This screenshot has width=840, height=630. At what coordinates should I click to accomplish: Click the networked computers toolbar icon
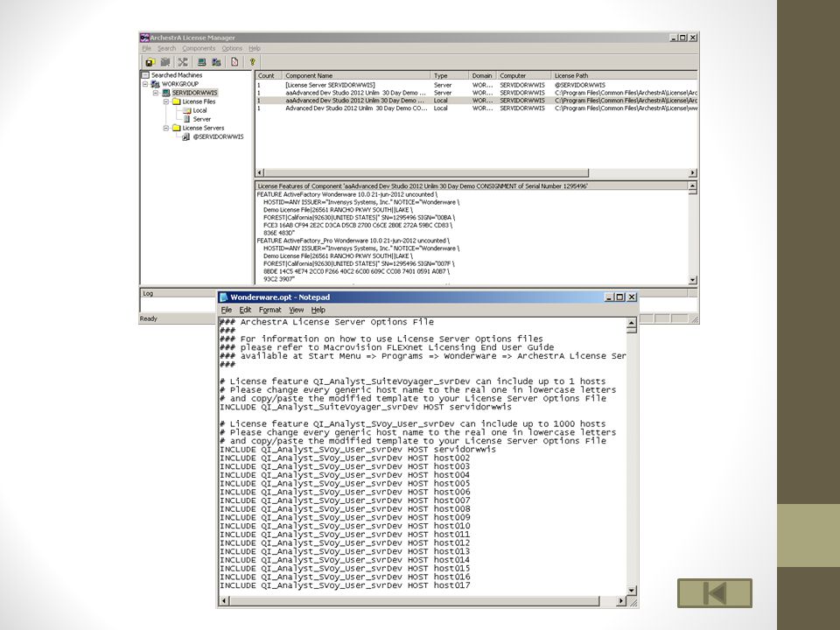pyautogui.click(x=216, y=62)
